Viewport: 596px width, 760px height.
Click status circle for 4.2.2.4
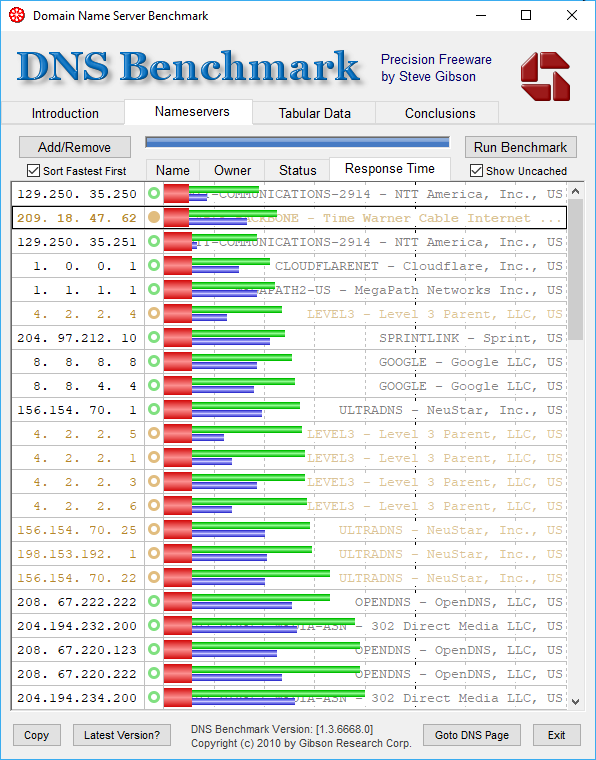(154, 314)
